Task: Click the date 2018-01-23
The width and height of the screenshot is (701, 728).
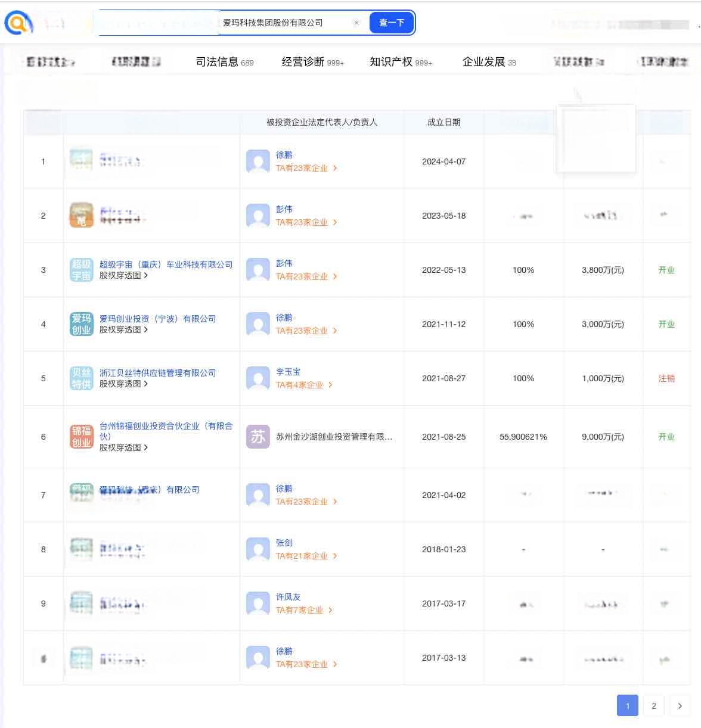Action: click(443, 549)
